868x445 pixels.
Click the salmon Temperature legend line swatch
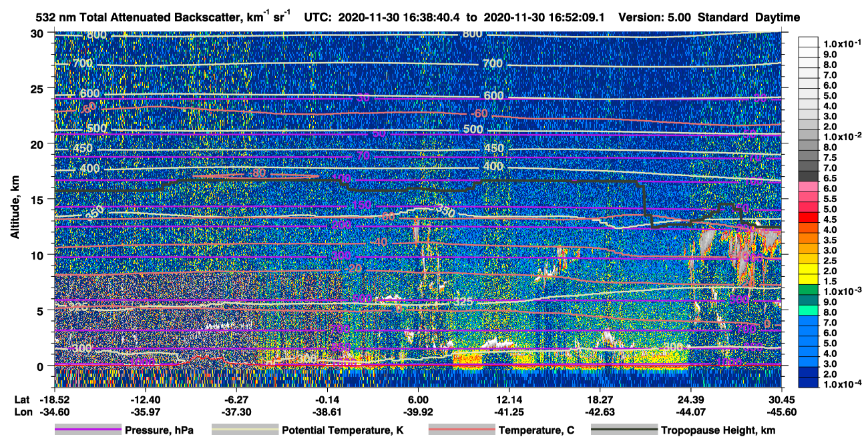pyautogui.click(x=461, y=430)
